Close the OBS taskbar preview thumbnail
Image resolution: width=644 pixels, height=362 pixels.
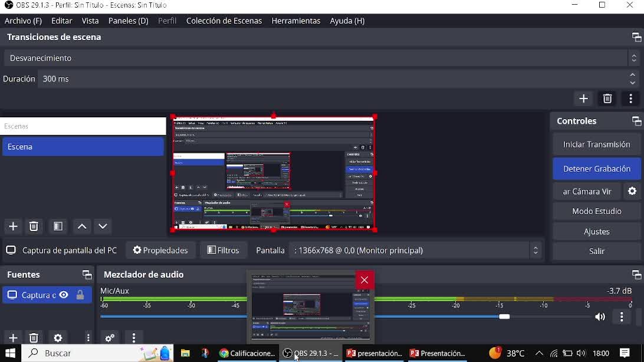pyautogui.click(x=364, y=280)
